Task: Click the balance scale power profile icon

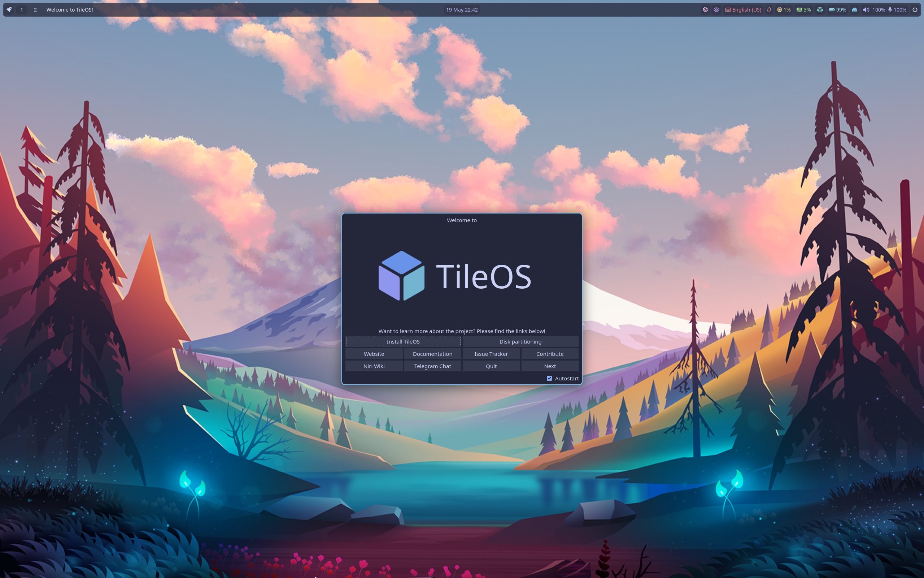Action: tap(820, 9)
